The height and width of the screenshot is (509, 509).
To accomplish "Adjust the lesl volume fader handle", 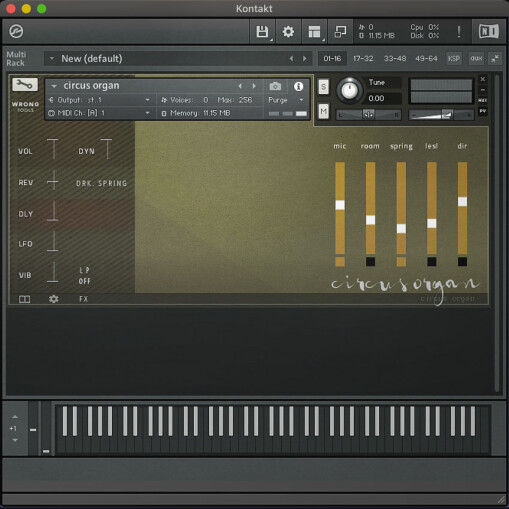I will [432, 223].
